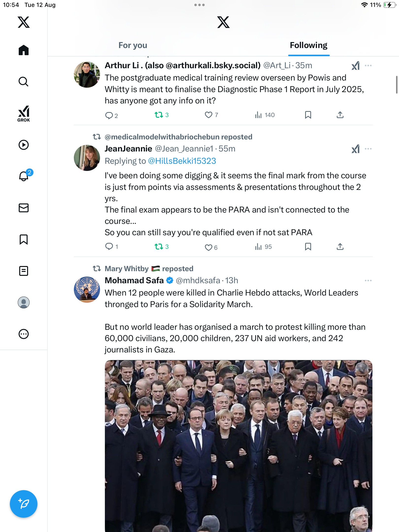This screenshot has height=532, width=399.
Task: Like Arthur Li's post
Action: (x=209, y=115)
